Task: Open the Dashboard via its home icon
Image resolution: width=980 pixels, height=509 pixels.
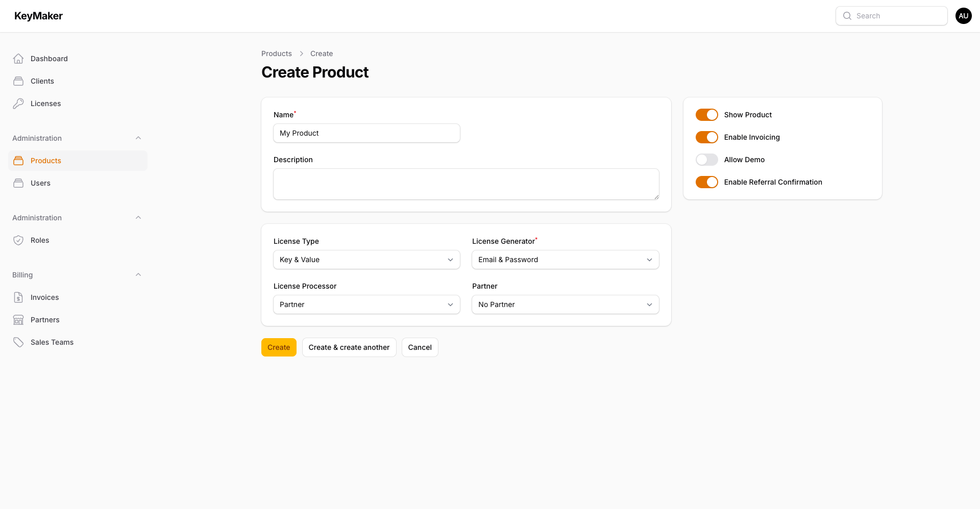Action: (18, 59)
